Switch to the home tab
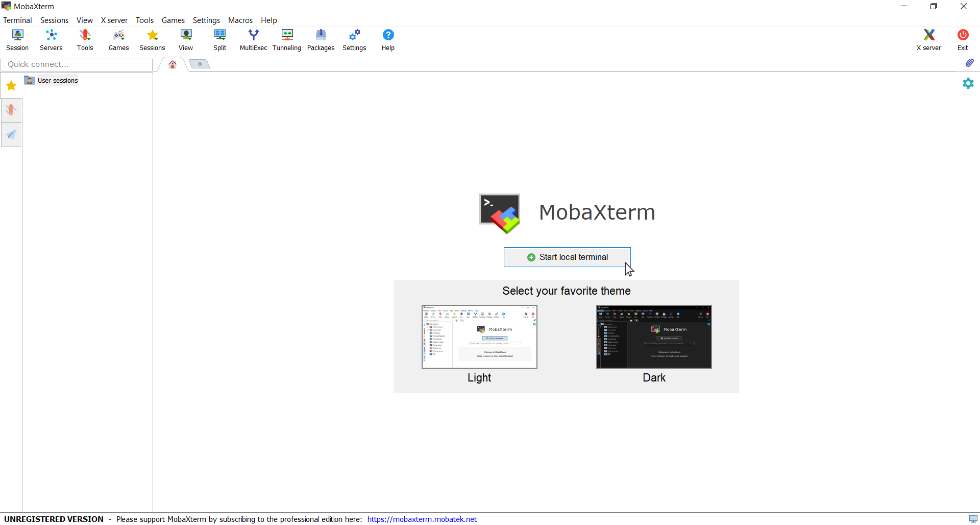980x525 pixels. (172, 64)
